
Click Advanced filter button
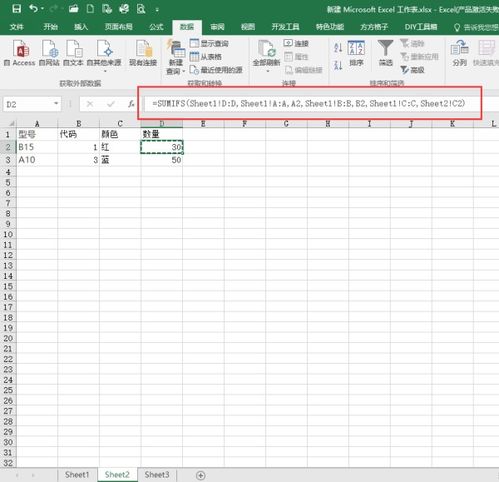(x=412, y=70)
